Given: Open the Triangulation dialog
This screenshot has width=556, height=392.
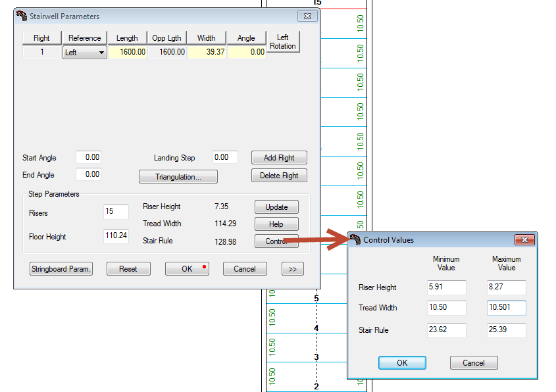Looking at the screenshot, I should (x=178, y=177).
